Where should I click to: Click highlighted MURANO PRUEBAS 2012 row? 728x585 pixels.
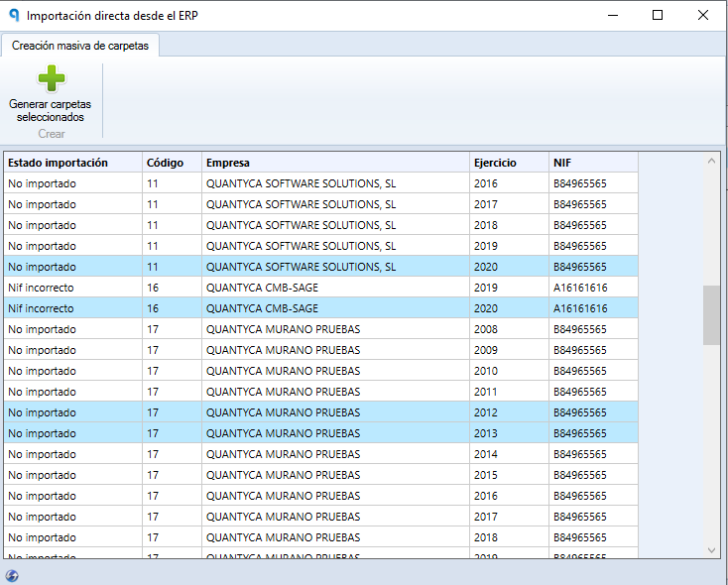point(320,412)
